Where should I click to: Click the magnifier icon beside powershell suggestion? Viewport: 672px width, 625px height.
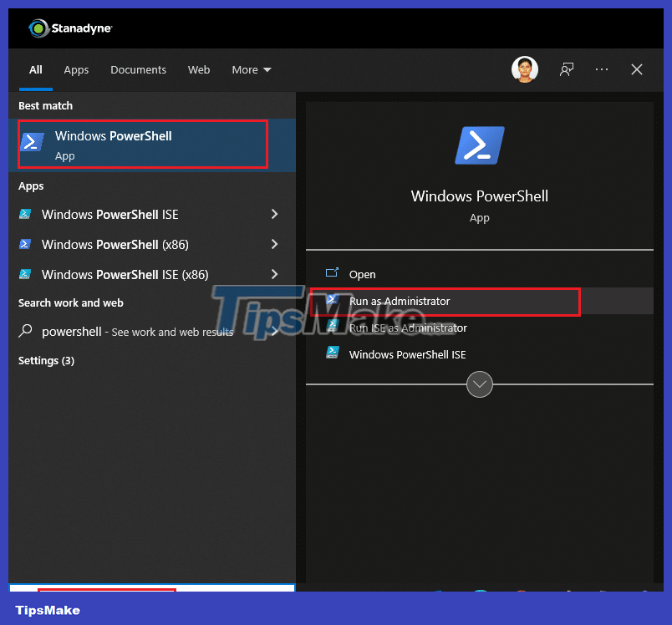click(x=25, y=331)
